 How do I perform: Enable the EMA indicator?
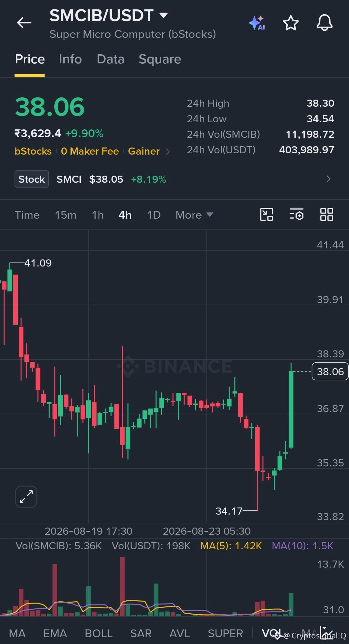click(55, 633)
